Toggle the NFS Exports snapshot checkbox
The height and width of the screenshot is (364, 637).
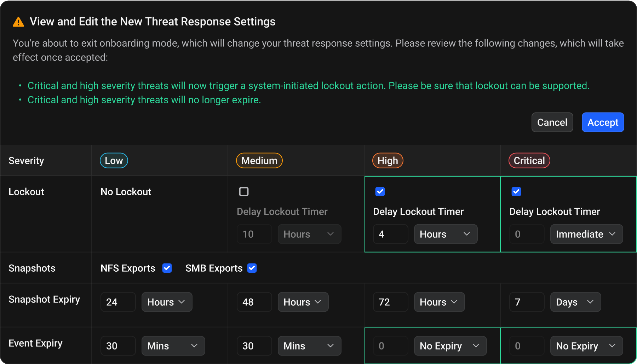[167, 268]
